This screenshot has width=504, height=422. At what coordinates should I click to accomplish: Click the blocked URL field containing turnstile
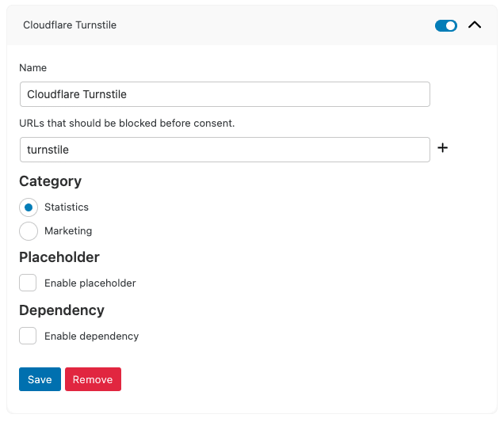point(225,150)
